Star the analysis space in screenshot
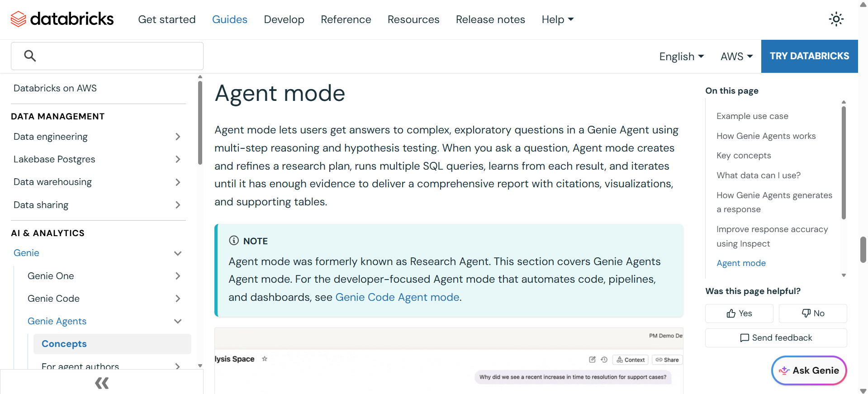The width and height of the screenshot is (868, 394). pos(265,359)
